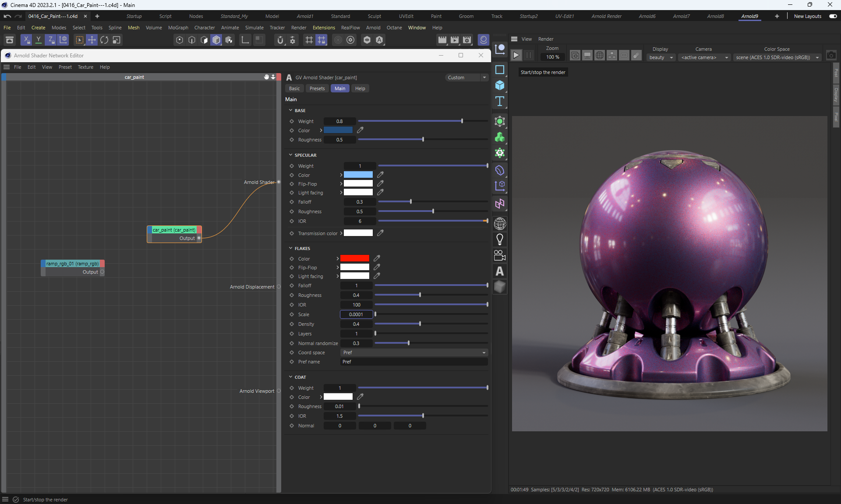
Task: Collapse the SPECULAR section
Action: pos(290,155)
